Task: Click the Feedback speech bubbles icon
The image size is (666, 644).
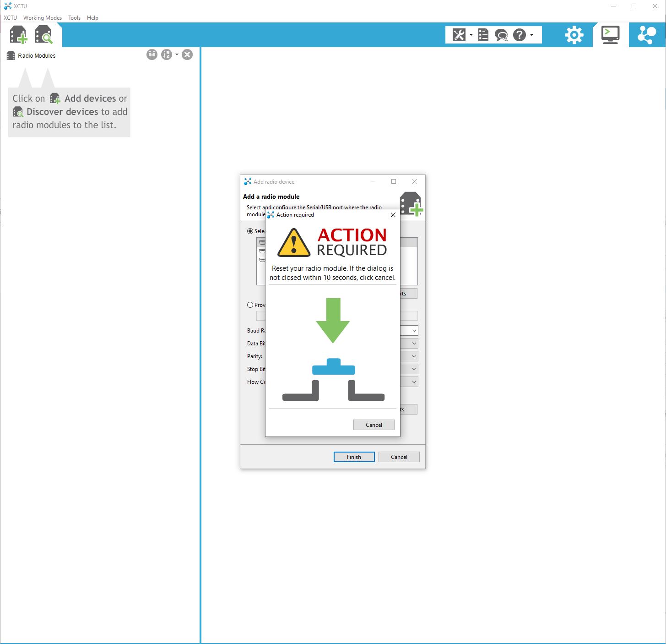Action: [501, 35]
